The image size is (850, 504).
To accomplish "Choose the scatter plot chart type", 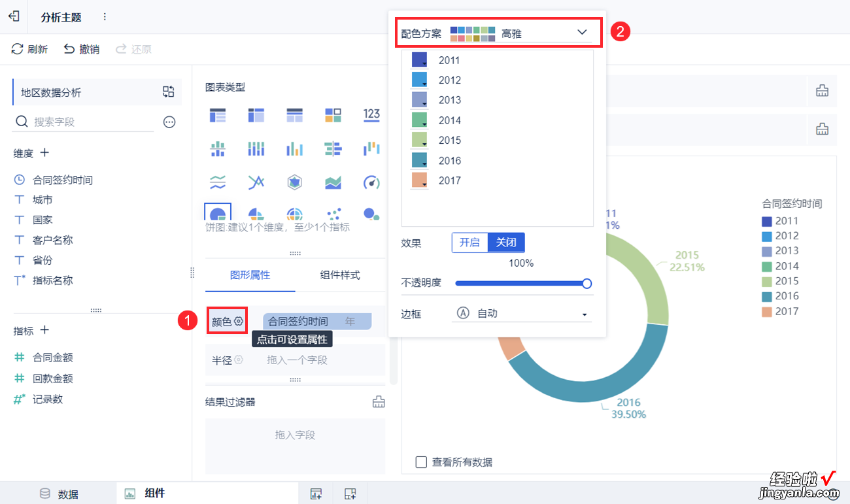I will [333, 214].
